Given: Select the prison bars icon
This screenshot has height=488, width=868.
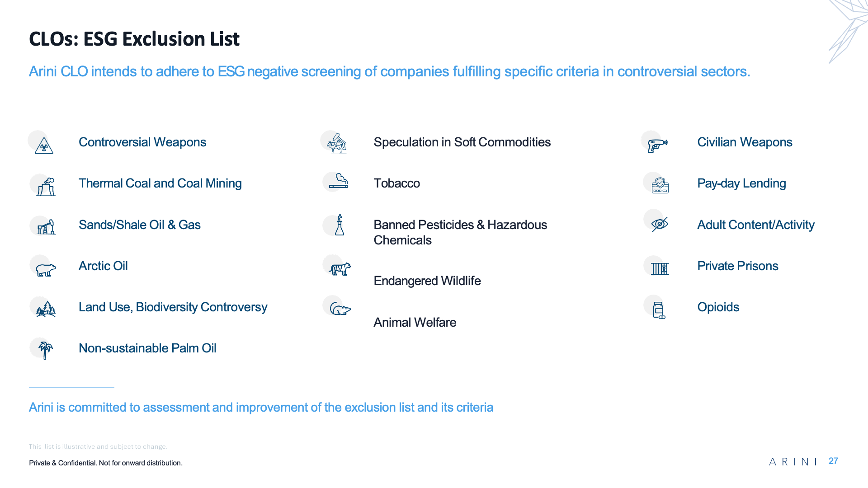Looking at the screenshot, I should (660, 268).
